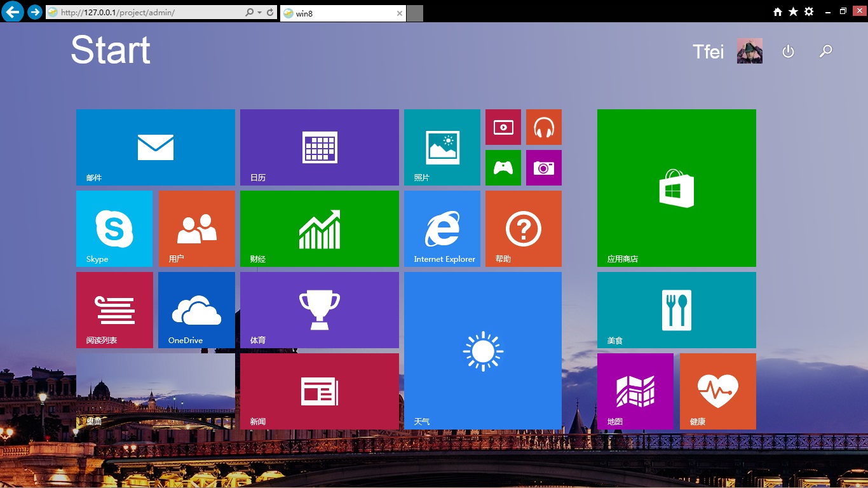Open the Calendar (日历) tile
The height and width of the screenshot is (488, 868).
click(320, 147)
